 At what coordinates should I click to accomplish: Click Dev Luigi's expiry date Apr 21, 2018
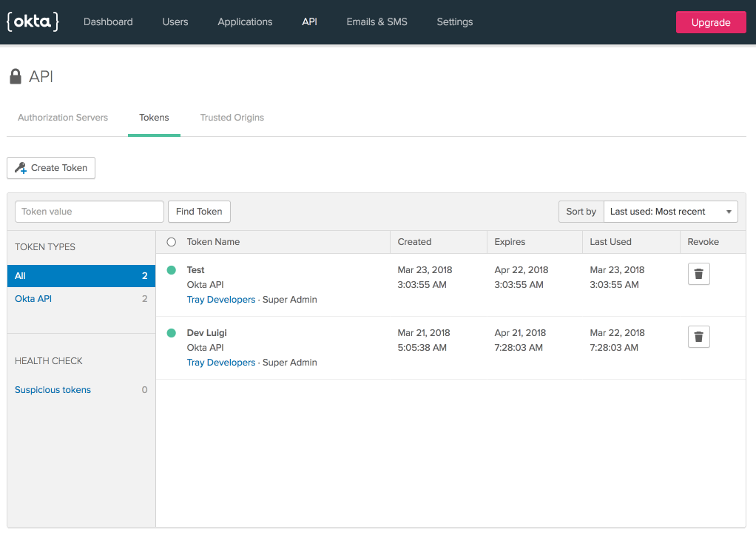[520, 333]
